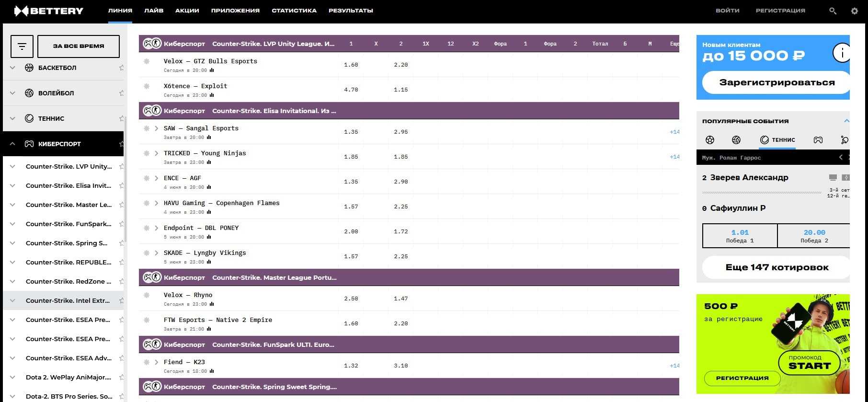The height and width of the screenshot is (402, 868).
Task: Click the Bettery logo
Action: [48, 11]
